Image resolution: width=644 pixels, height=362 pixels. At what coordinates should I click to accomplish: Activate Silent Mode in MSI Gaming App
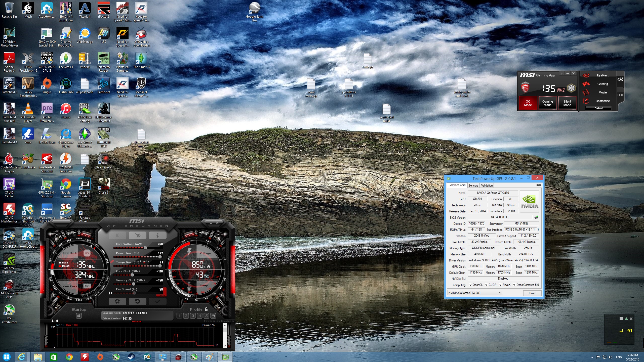pyautogui.click(x=567, y=103)
